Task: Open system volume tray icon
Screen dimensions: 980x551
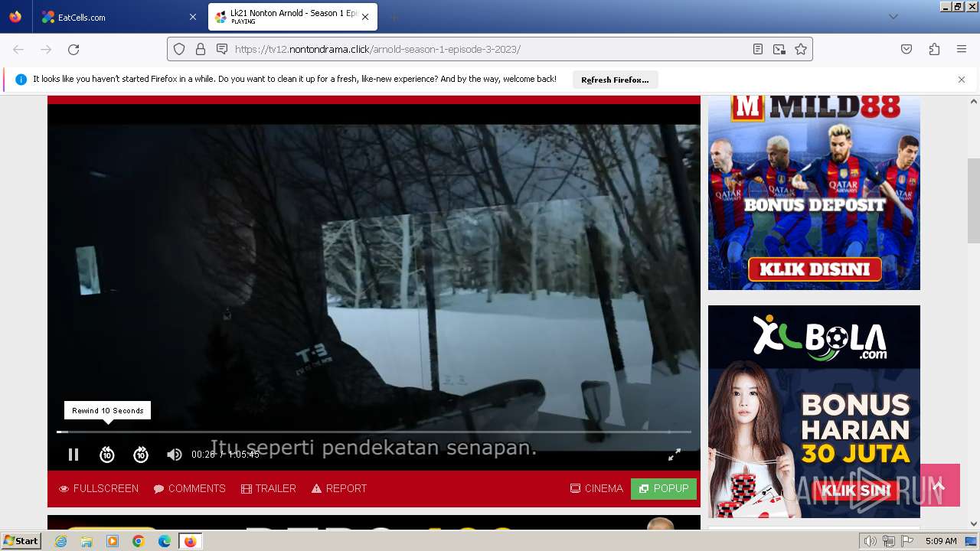Action: [x=870, y=541]
